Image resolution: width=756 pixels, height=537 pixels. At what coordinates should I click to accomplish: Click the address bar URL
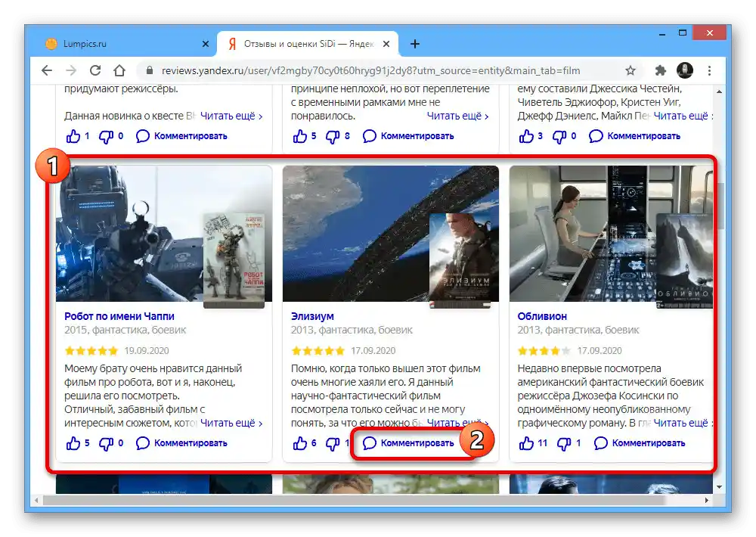pyautogui.click(x=370, y=70)
